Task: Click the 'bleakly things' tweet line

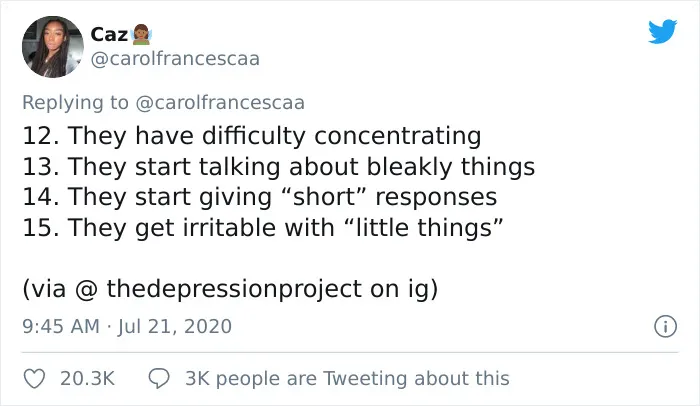Action: [x=279, y=167]
